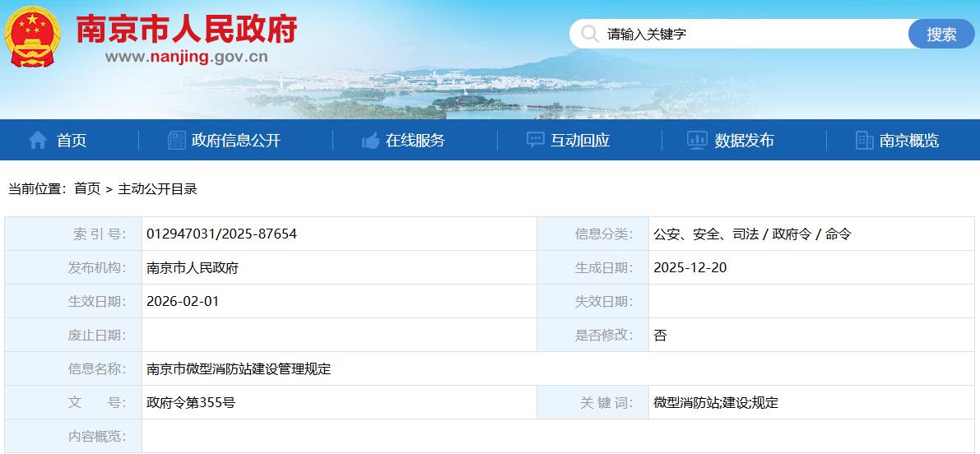Click the 生成日期 label cell

pos(592,267)
